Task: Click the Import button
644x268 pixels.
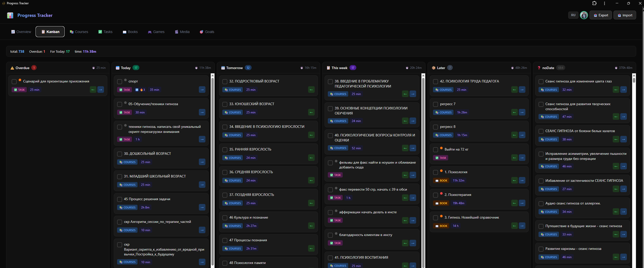Action: pyautogui.click(x=625, y=15)
